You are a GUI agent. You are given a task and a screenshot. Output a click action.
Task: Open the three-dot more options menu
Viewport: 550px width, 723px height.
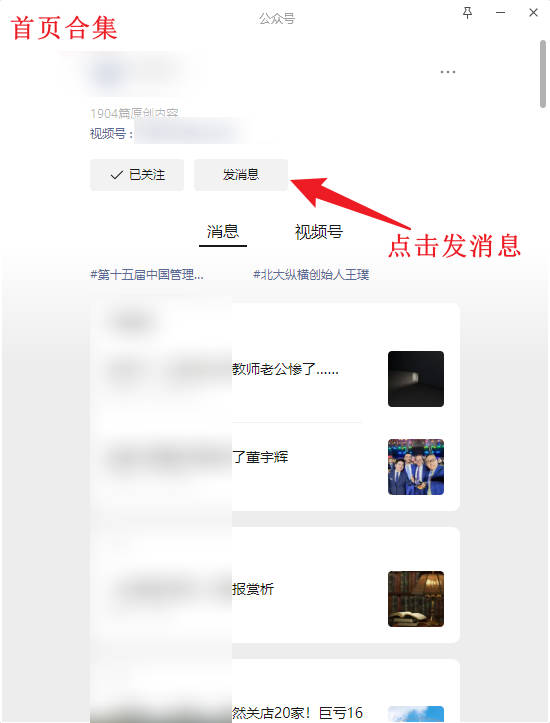coord(448,72)
